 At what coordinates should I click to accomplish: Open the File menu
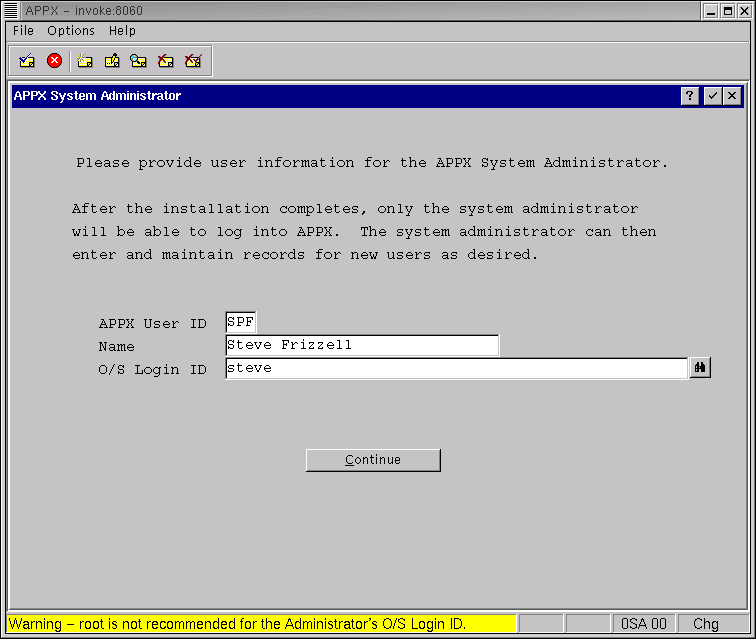click(23, 31)
